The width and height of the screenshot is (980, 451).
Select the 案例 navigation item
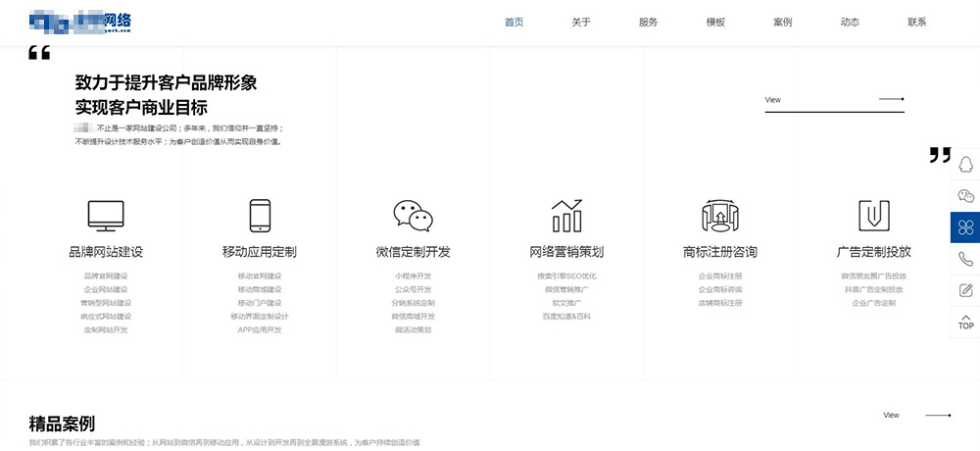(782, 23)
